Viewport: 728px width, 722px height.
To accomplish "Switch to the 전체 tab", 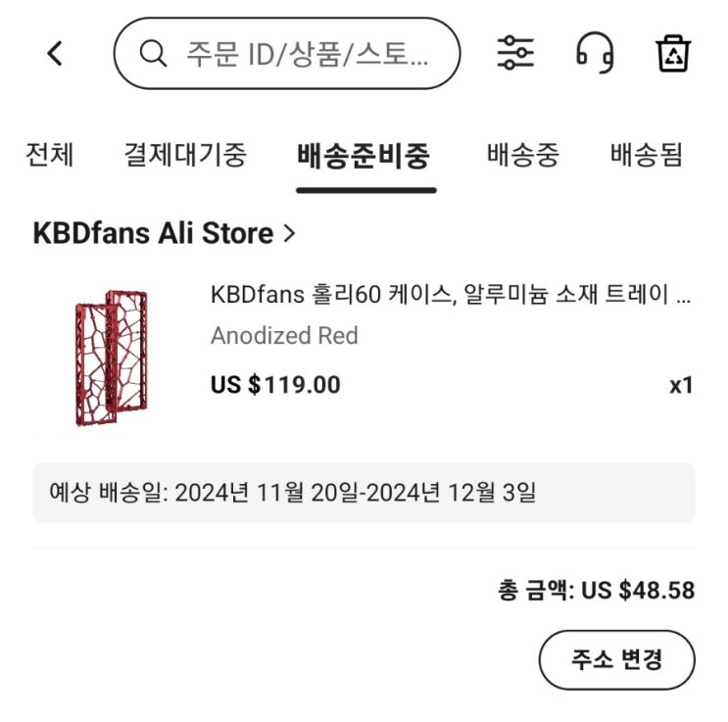I will pyautogui.click(x=50, y=155).
